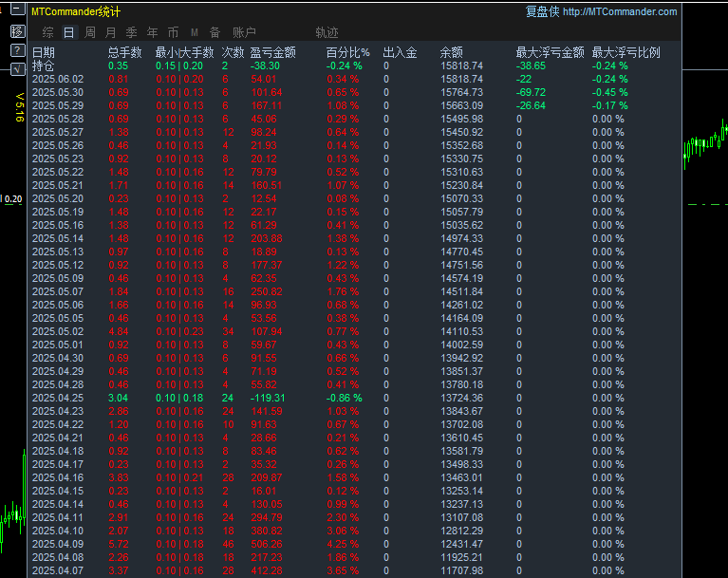Open the 季 quarterly tab
Viewport: 728px width, 578px height.
click(x=131, y=32)
